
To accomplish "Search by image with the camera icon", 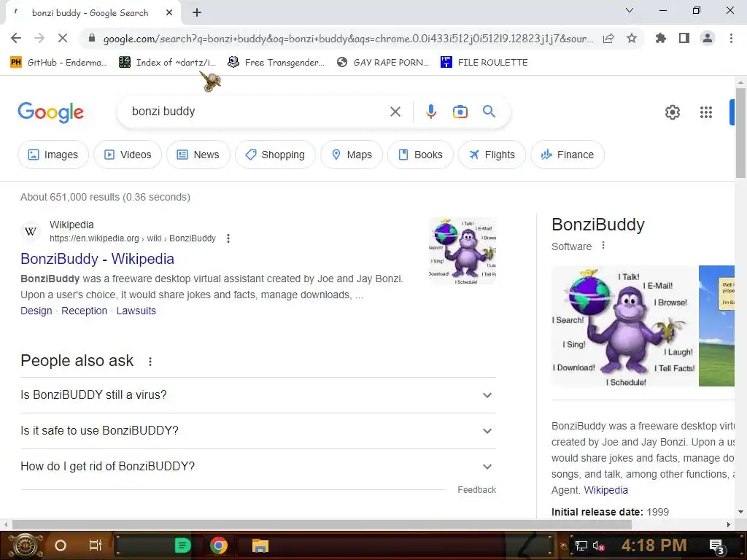I will coord(460,112).
